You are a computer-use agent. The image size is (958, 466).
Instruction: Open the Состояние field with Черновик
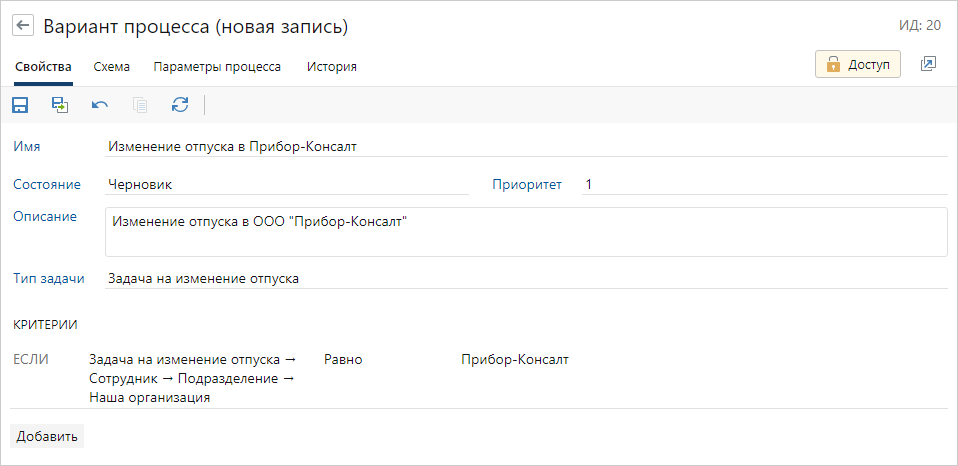[287, 184]
